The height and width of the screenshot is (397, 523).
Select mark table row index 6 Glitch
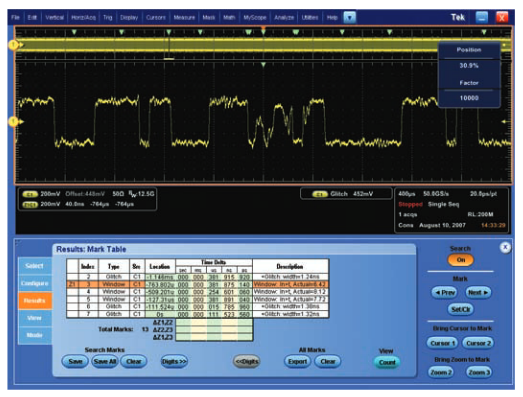(x=198, y=306)
